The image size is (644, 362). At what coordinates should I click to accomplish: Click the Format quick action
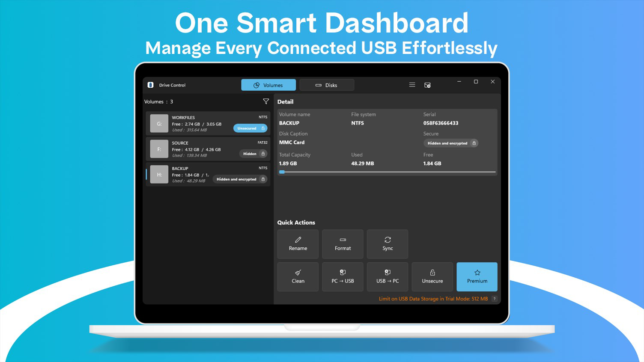[x=343, y=244]
